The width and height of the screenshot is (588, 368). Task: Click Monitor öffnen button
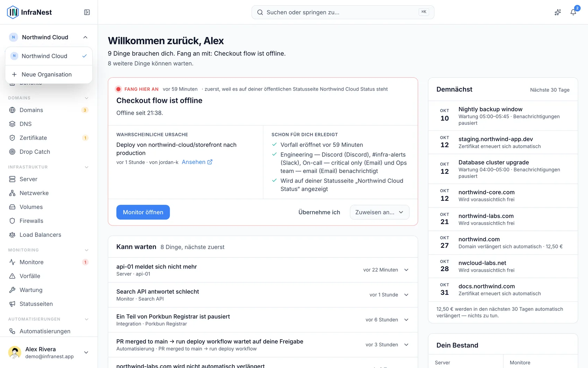point(143,212)
